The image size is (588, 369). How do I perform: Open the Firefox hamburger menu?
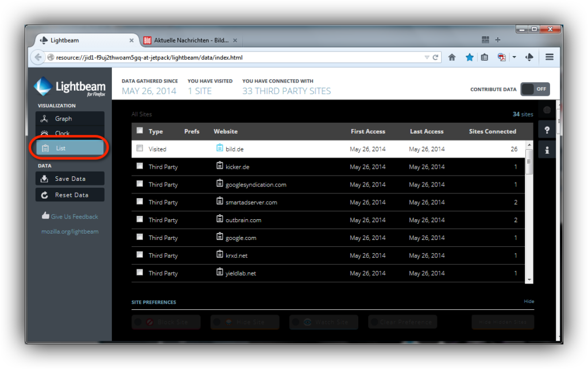549,57
